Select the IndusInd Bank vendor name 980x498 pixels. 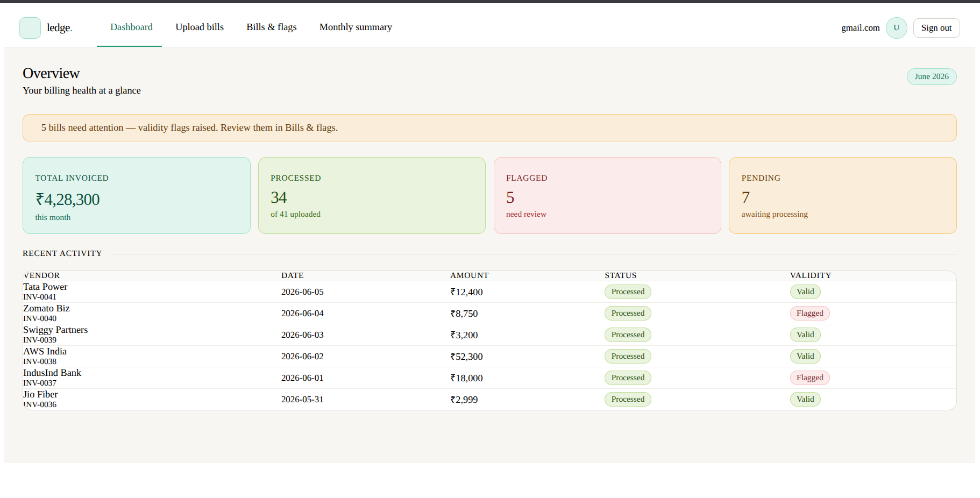pos(52,373)
